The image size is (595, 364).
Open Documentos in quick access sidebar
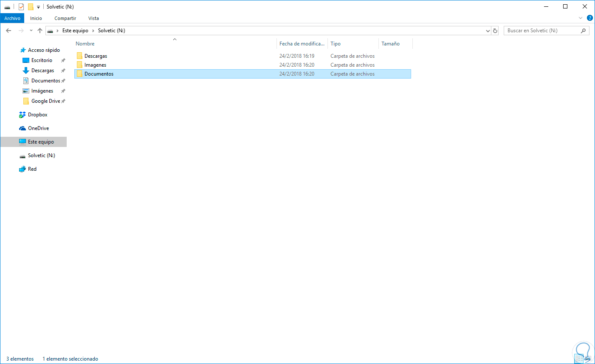[45, 81]
